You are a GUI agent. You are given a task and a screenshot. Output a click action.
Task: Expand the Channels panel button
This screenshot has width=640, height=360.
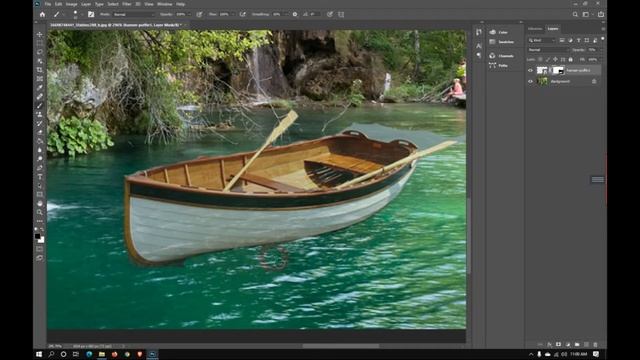pos(502,56)
